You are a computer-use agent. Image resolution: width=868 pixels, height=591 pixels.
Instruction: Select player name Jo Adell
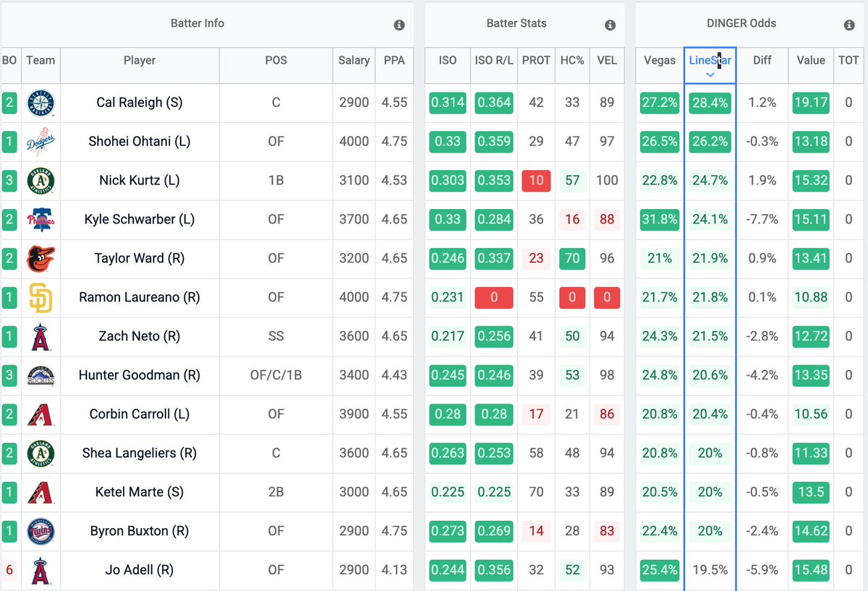point(139,570)
